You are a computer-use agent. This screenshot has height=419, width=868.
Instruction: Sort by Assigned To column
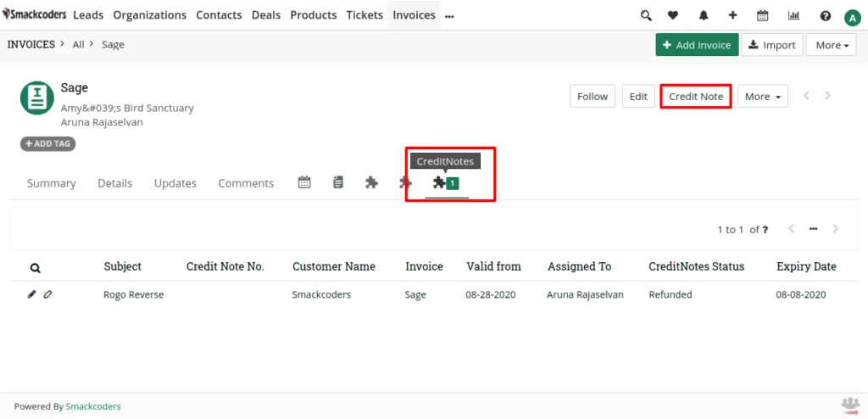[579, 266]
